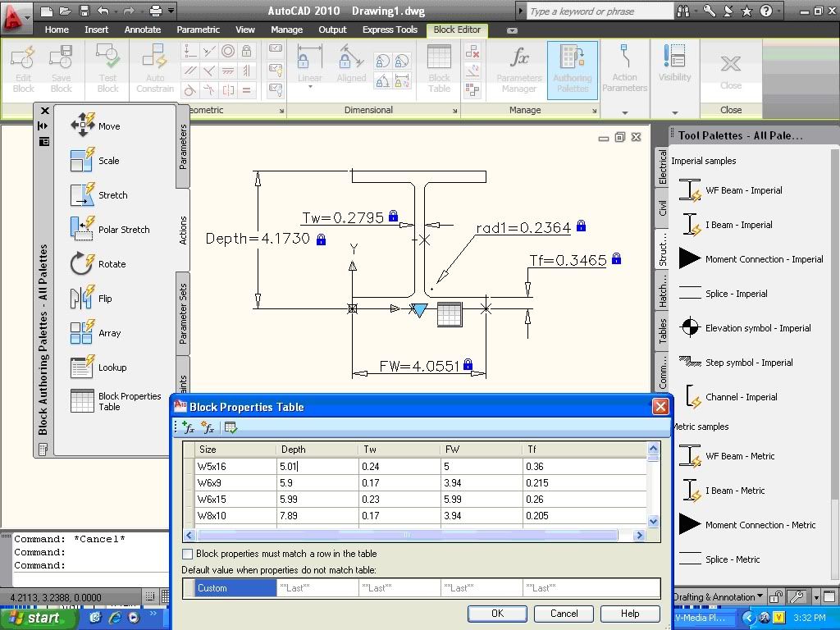Choose the Rotate action tool
Viewport: 840px width, 630px height.
click(x=82, y=263)
